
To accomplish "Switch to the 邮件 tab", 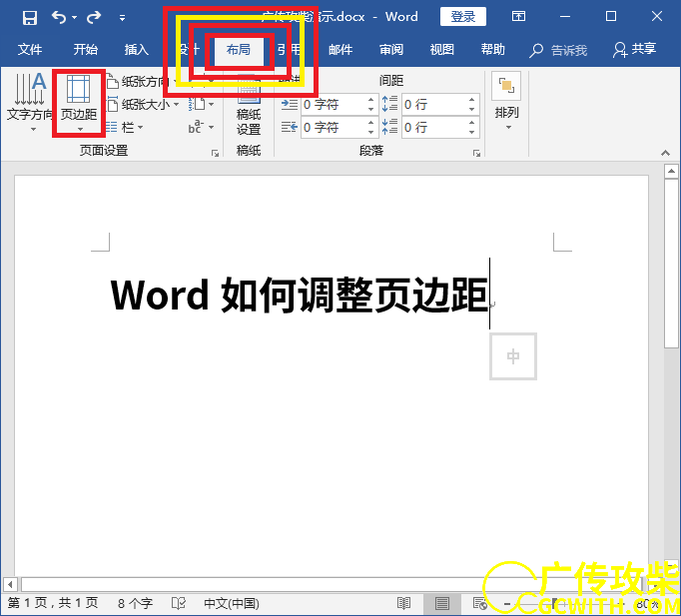I will click(340, 50).
